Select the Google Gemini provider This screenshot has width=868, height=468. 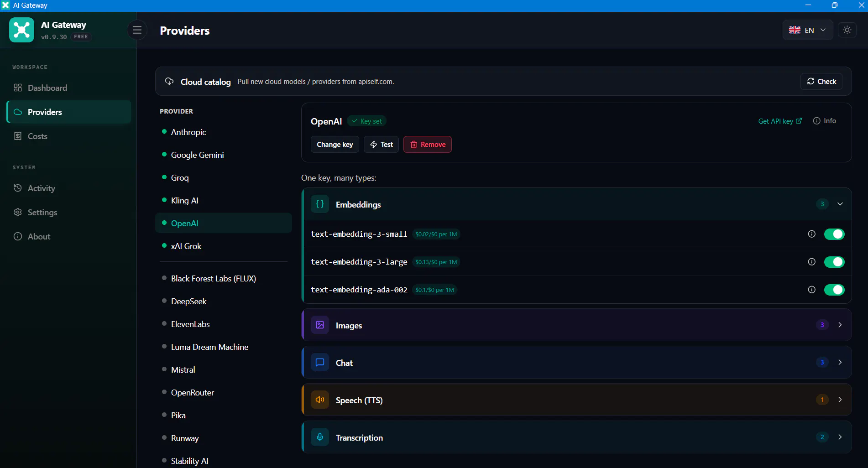click(224, 155)
